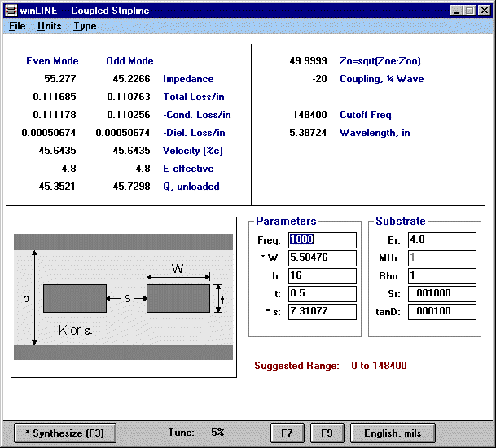Maximize the winLINE window

coord(469,11)
